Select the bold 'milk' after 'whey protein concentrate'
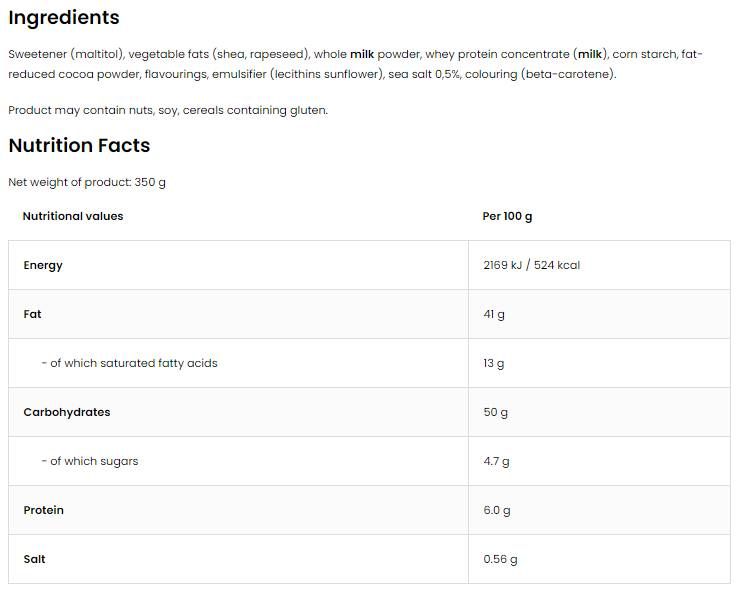The image size is (741, 593). click(590, 54)
